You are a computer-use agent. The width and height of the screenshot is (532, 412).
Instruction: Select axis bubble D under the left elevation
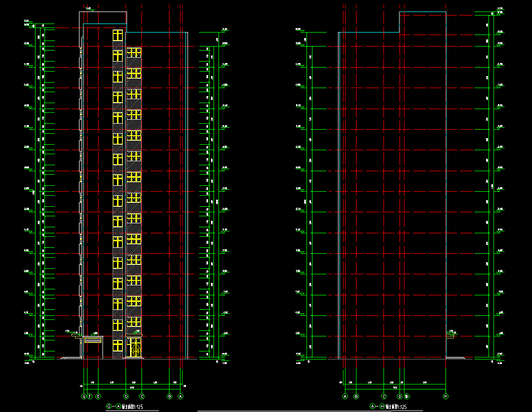126,396
